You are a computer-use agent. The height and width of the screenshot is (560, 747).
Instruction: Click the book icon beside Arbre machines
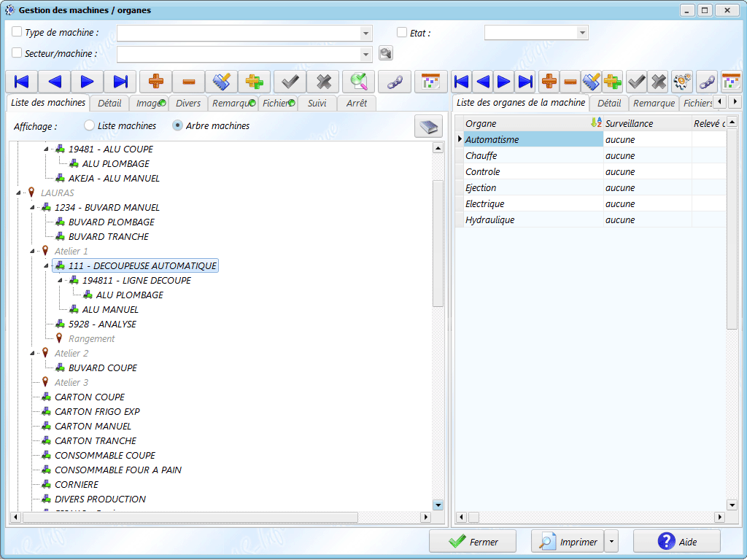click(428, 126)
